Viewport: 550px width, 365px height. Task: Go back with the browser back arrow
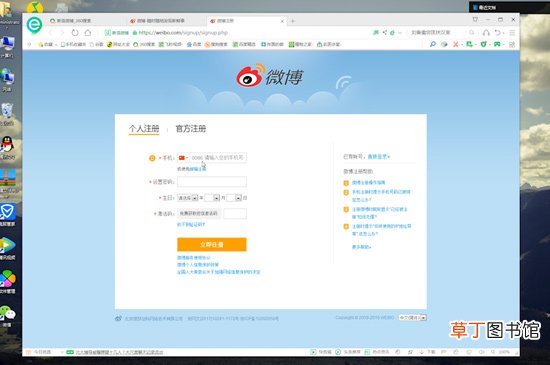coord(50,33)
